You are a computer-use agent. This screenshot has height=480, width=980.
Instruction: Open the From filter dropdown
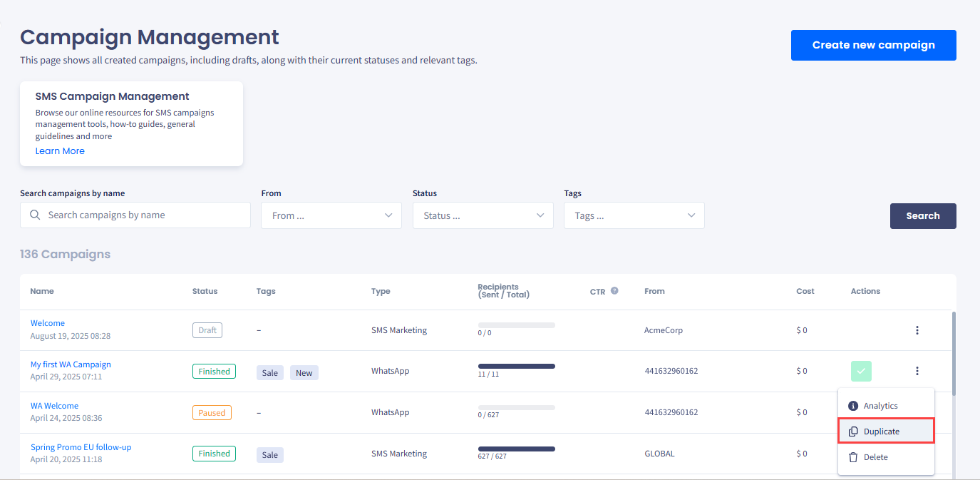coord(331,215)
